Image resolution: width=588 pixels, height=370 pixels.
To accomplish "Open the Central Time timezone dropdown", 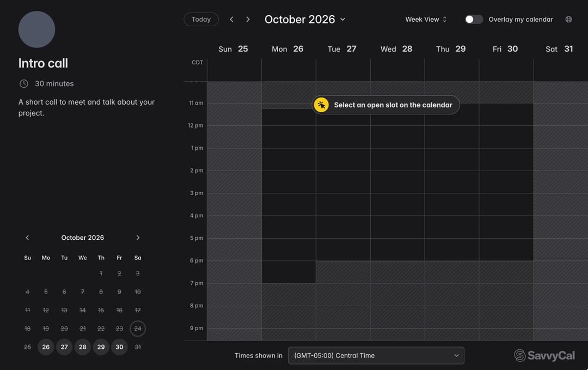I will pos(376,355).
